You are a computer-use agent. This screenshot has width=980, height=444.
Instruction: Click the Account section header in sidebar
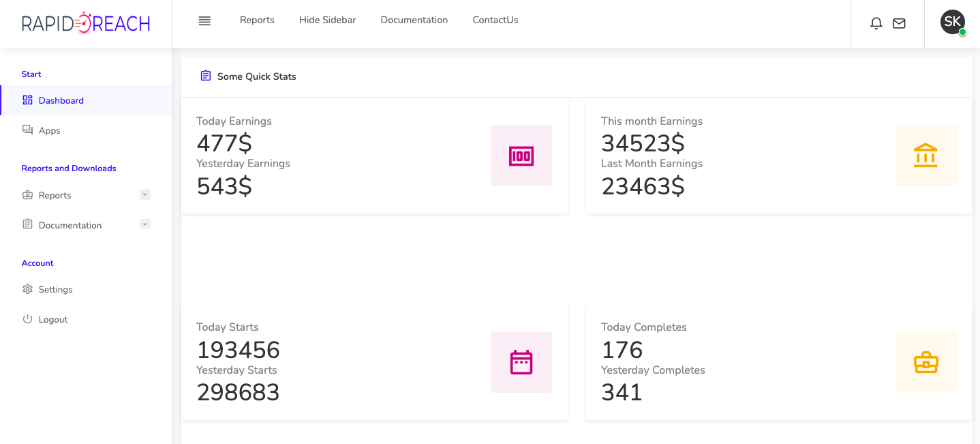37,263
